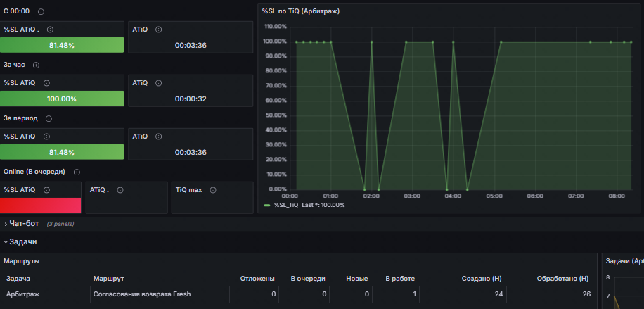Click the 81.48% green gauge bar under 'С 00:00'

[x=62, y=45]
